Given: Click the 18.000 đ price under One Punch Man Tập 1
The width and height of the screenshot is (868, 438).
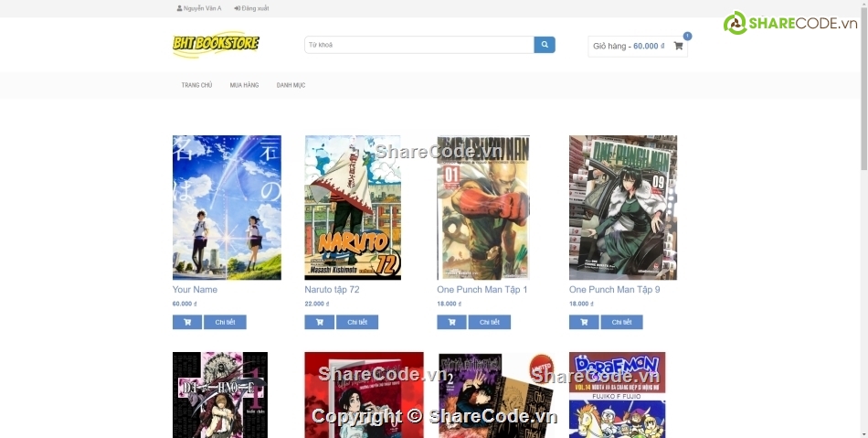Looking at the screenshot, I should point(449,304).
